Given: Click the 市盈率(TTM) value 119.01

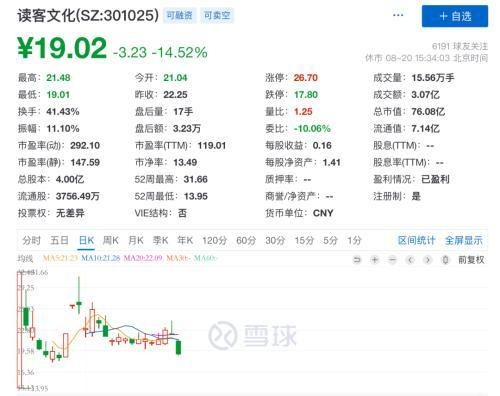Looking at the screenshot, I should click(212, 146).
